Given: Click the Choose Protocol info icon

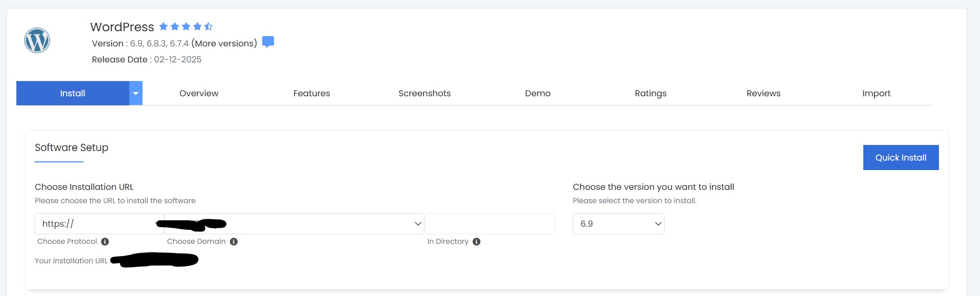Looking at the screenshot, I should point(105,242).
